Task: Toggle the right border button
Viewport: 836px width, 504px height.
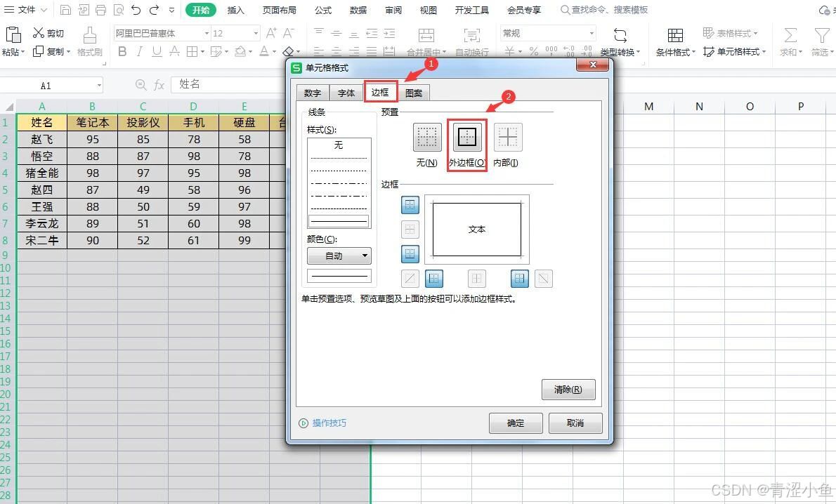Action: [x=520, y=278]
